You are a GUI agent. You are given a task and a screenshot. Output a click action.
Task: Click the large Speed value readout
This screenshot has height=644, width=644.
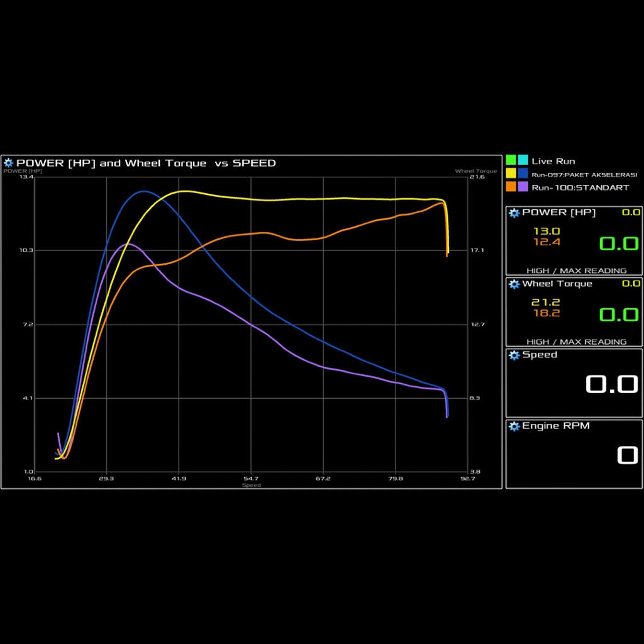click(x=611, y=384)
